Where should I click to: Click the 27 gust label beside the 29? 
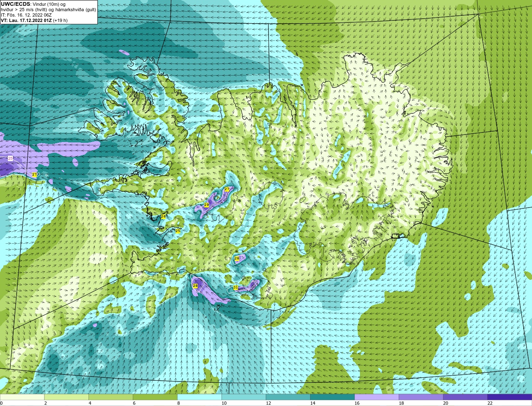[227, 189]
